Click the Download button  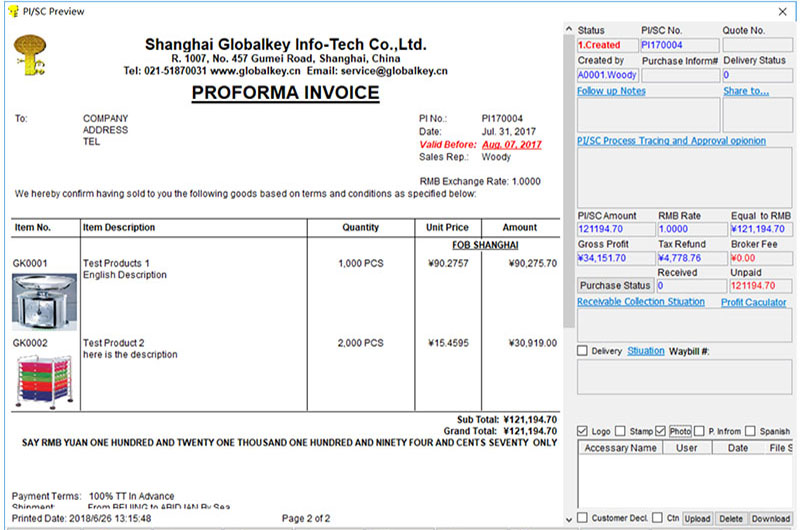coord(770,518)
